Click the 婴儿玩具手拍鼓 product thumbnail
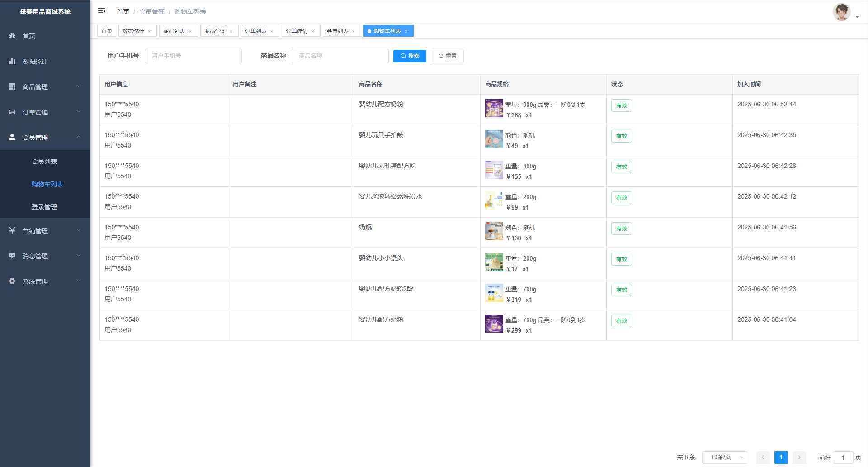Image resolution: width=868 pixels, height=467 pixels. (x=494, y=139)
